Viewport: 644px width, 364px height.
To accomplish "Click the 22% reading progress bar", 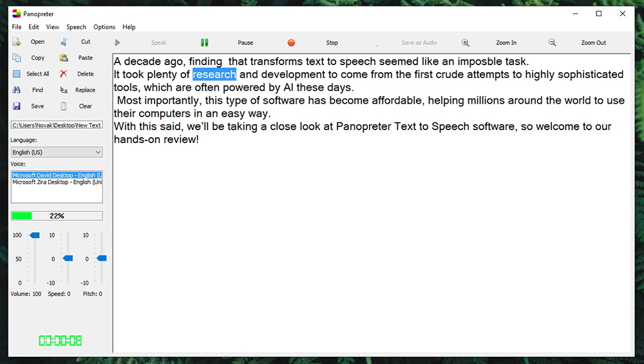I will click(57, 216).
